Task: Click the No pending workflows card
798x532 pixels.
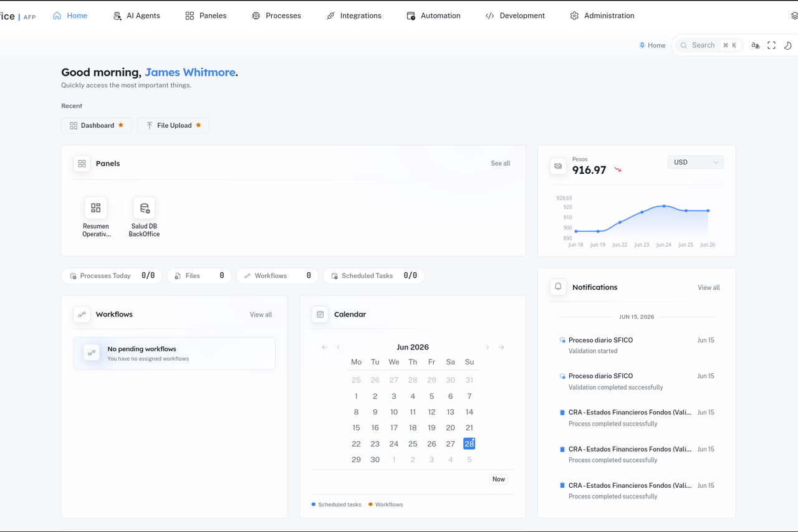Action: click(175, 353)
